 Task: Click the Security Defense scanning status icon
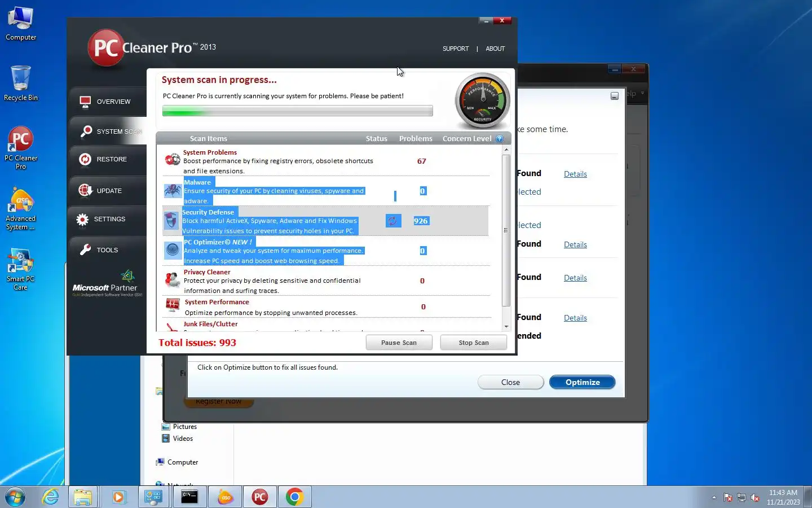pos(393,221)
